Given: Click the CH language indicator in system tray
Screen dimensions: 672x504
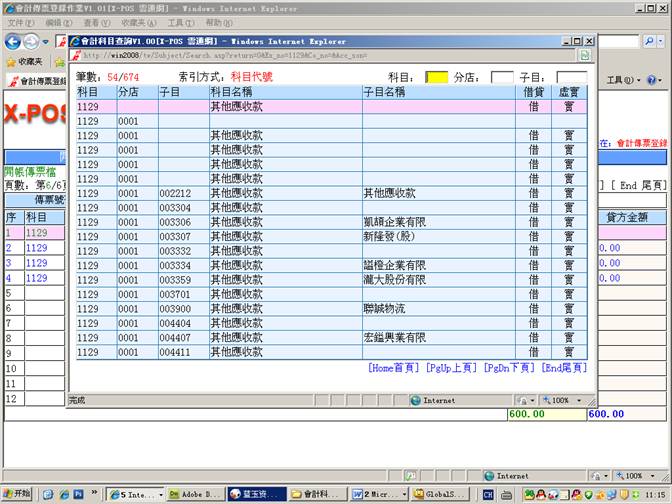Looking at the screenshot, I should (x=488, y=494).
